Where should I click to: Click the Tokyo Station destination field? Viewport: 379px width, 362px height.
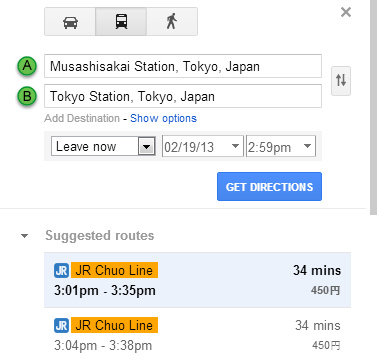pyautogui.click(x=183, y=96)
